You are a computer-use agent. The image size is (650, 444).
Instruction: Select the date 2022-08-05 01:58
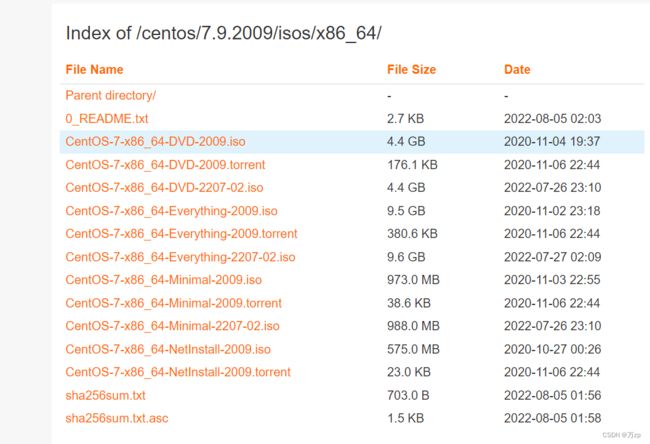[552, 418]
